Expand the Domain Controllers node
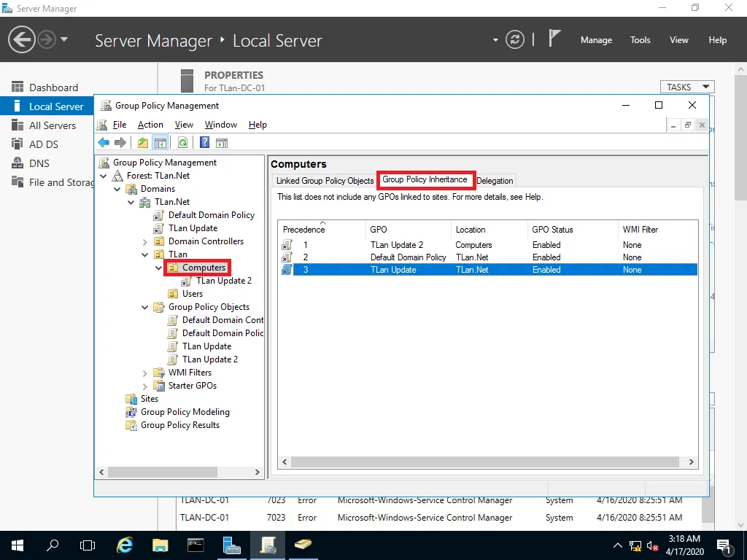This screenshot has height=560, width=747. (x=145, y=241)
